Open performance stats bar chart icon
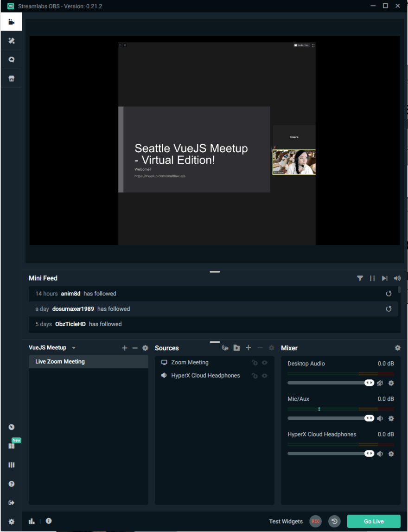 click(32, 521)
